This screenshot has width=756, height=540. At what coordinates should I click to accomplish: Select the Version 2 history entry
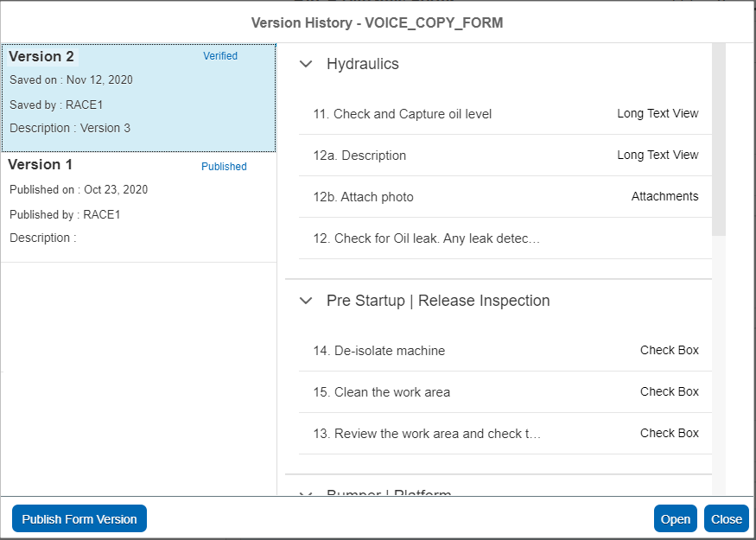[x=138, y=97]
